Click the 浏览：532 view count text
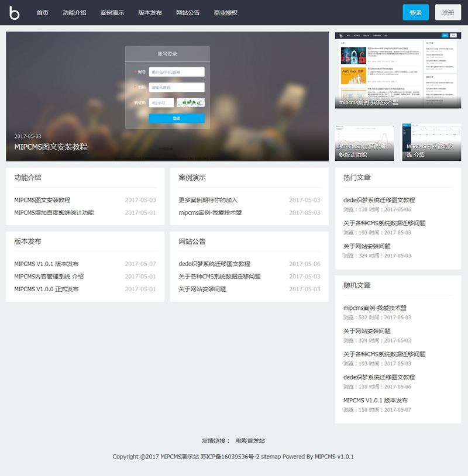468x476 pixels. click(x=355, y=318)
